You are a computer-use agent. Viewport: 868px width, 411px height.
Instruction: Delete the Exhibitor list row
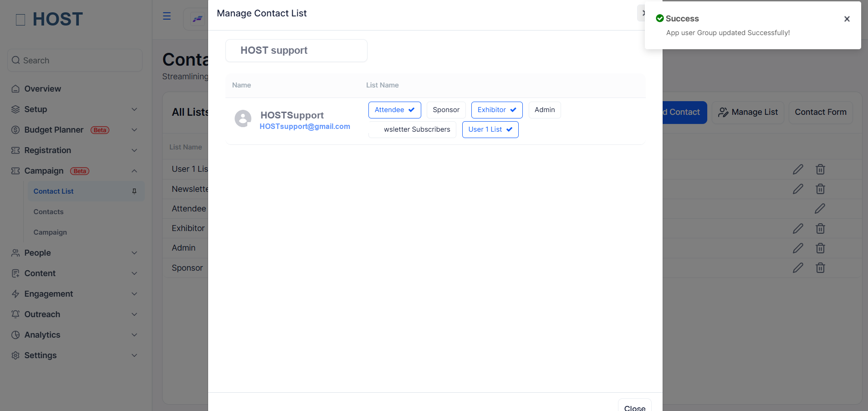[820, 229]
